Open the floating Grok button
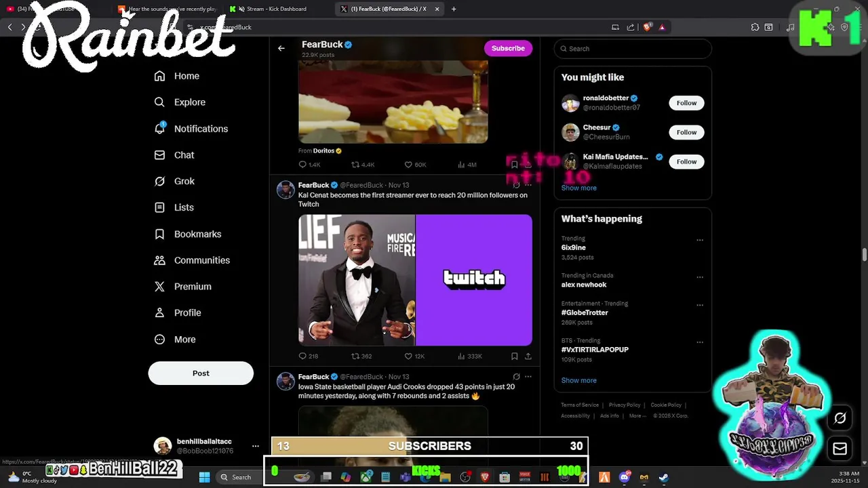The width and height of the screenshot is (868, 488). point(840,418)
